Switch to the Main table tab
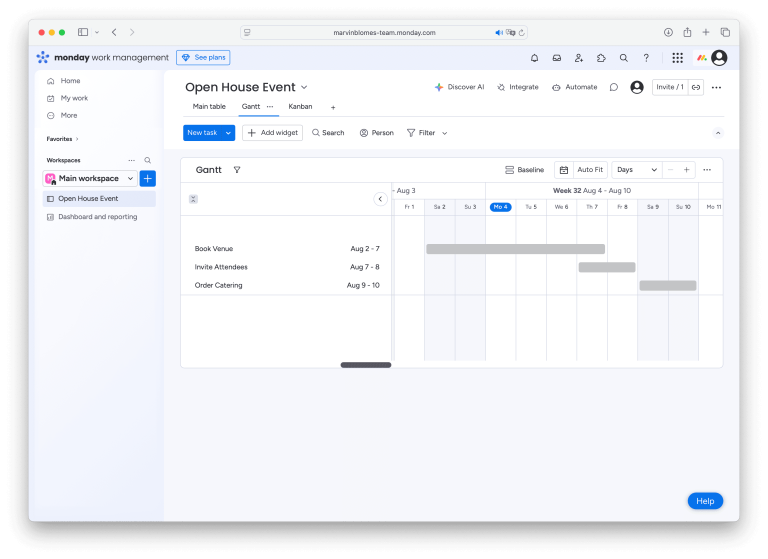The height and width of the screenshot is (559, 768). (209, 107)
